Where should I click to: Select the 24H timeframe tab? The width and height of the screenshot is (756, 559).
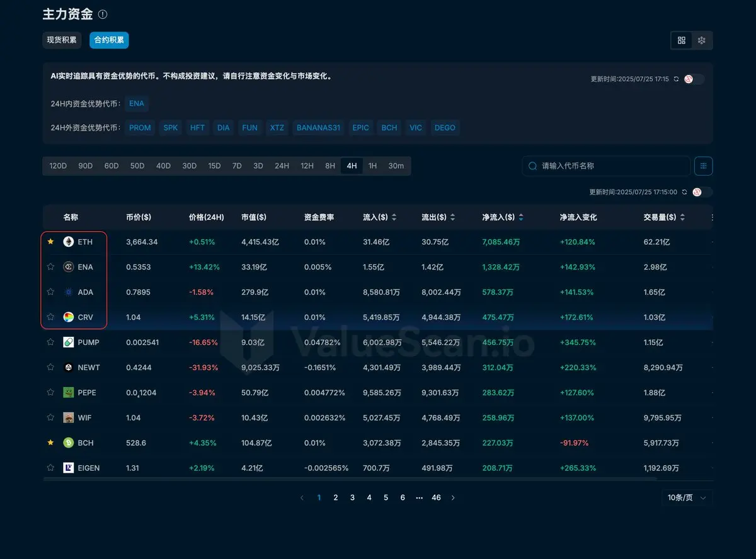pos(282,166)
